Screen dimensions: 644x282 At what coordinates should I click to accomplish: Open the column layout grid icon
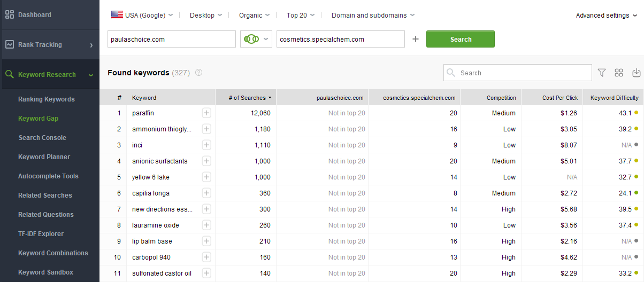[619, 73]
